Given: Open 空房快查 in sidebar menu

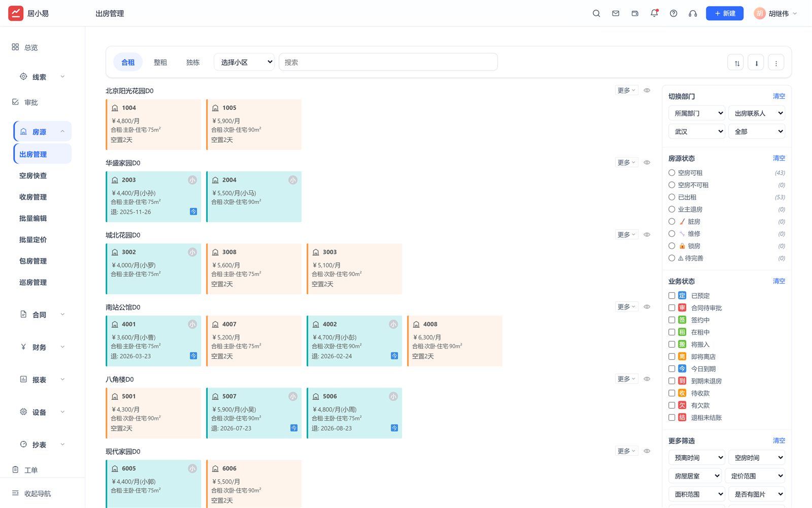Looking at the screenshot, I should pos(33,176).
